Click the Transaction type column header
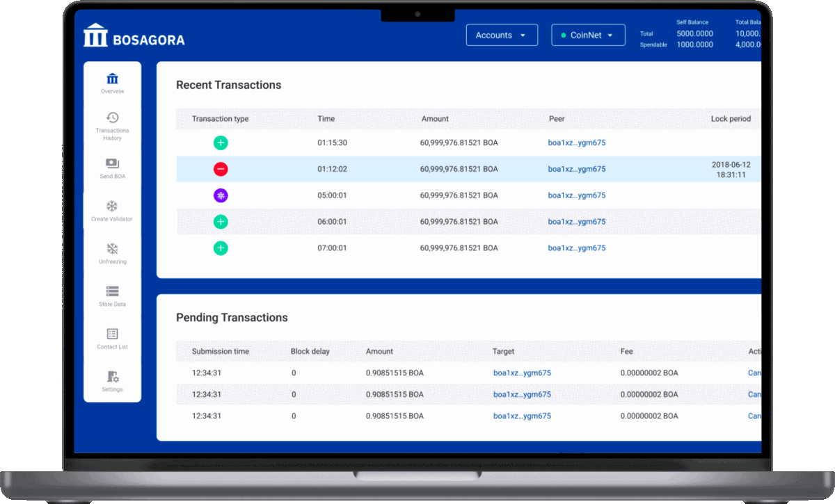The height and width of the screenshot is (504, 835). pos(220,119)
